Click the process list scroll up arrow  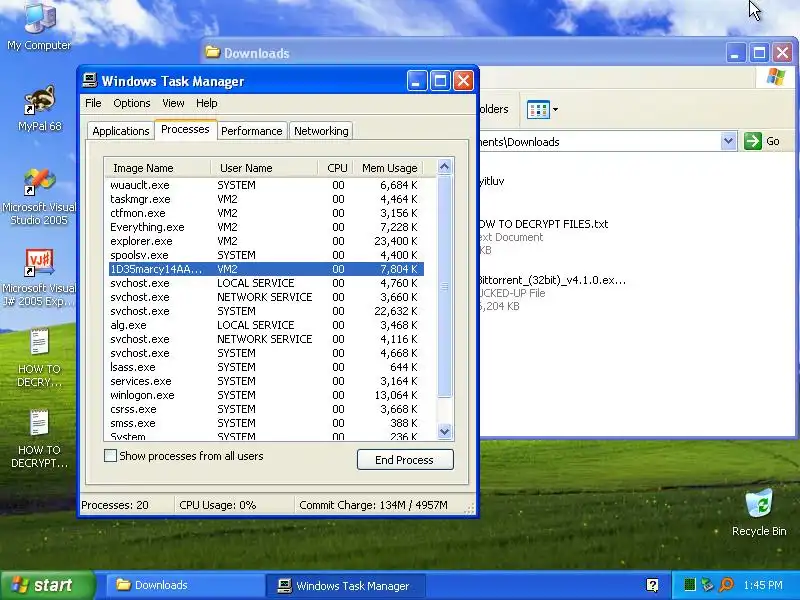pos(444,167)
